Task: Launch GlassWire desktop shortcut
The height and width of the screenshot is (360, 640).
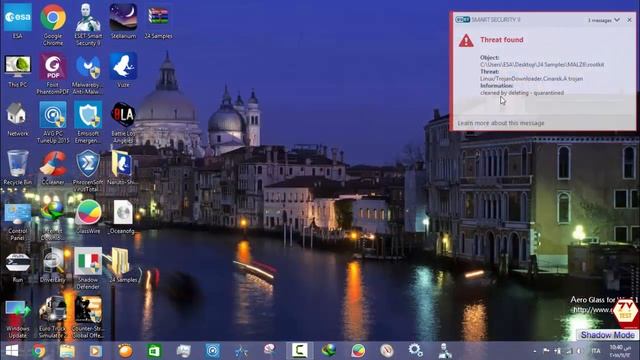Action: pyautogui.click(x=88, y=217)
